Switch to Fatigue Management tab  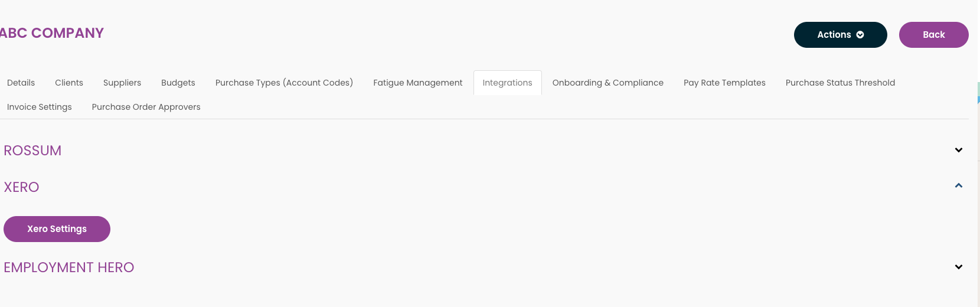tap(417, 83)
